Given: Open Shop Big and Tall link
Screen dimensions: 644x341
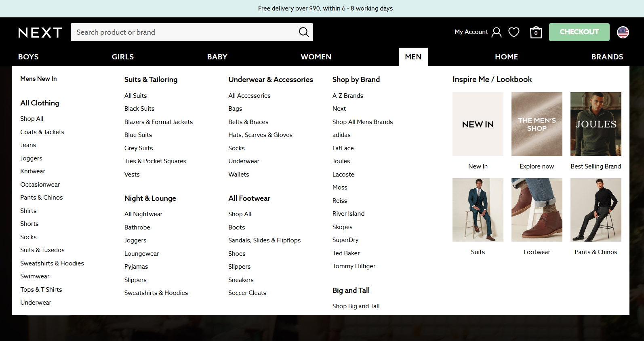Looking at the screenshot, I should [356, 306].
